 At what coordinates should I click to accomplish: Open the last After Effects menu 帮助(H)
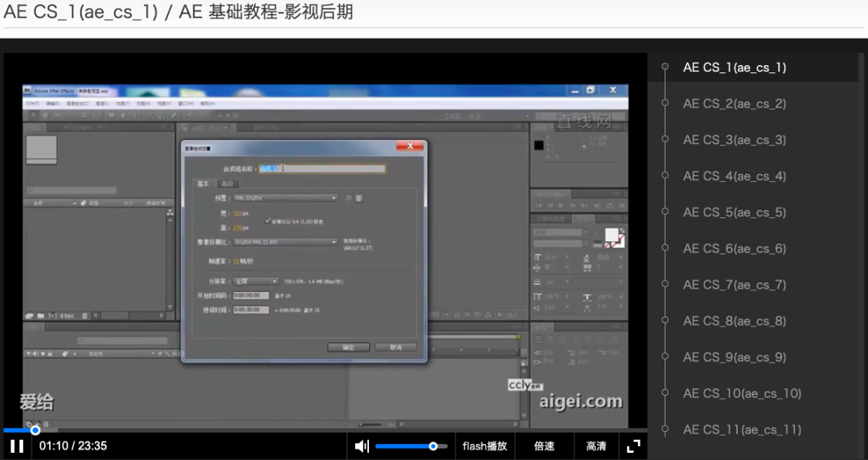207,104
